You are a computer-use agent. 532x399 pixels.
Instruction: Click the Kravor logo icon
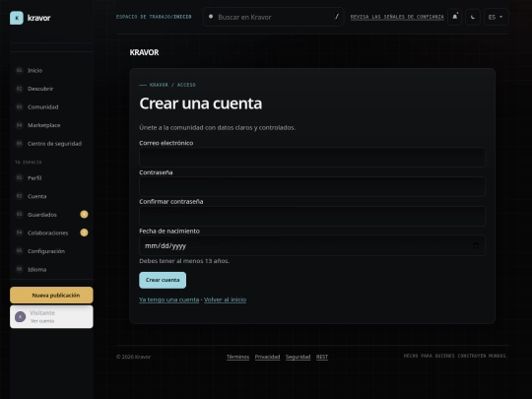pos(17,18)
